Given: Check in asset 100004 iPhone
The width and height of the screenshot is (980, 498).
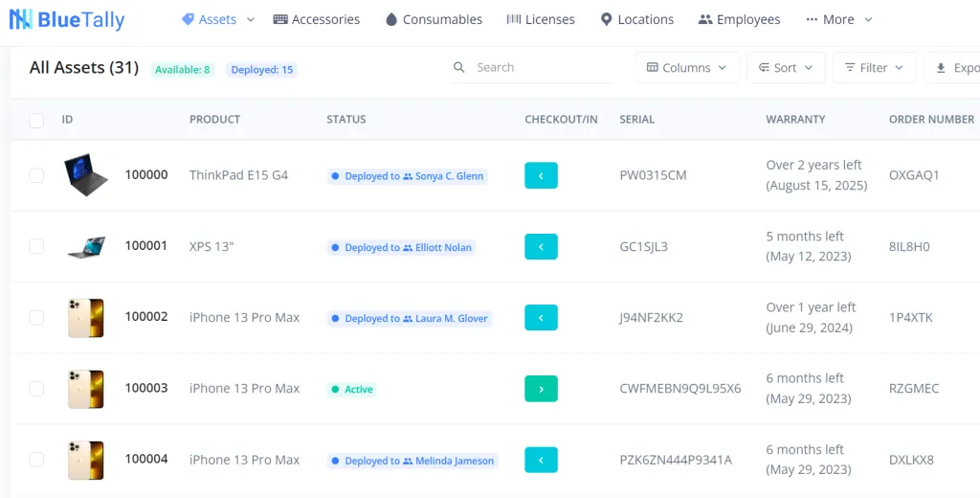Looking at the screenshot, I should pos(541,461).
